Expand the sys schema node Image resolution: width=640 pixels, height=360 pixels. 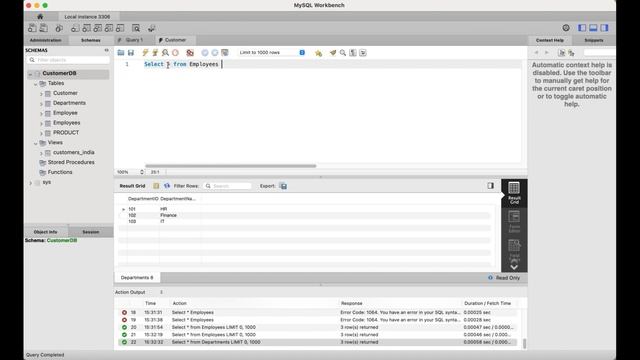(30, 183)
